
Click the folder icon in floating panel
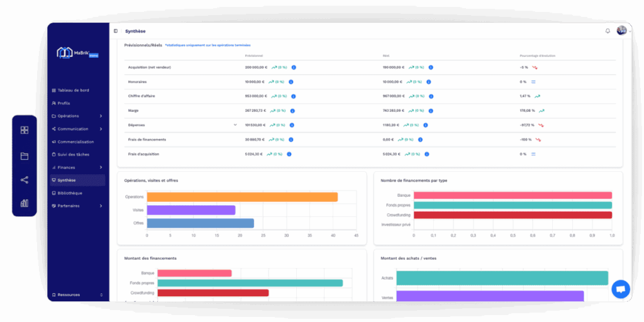[25, 156]
